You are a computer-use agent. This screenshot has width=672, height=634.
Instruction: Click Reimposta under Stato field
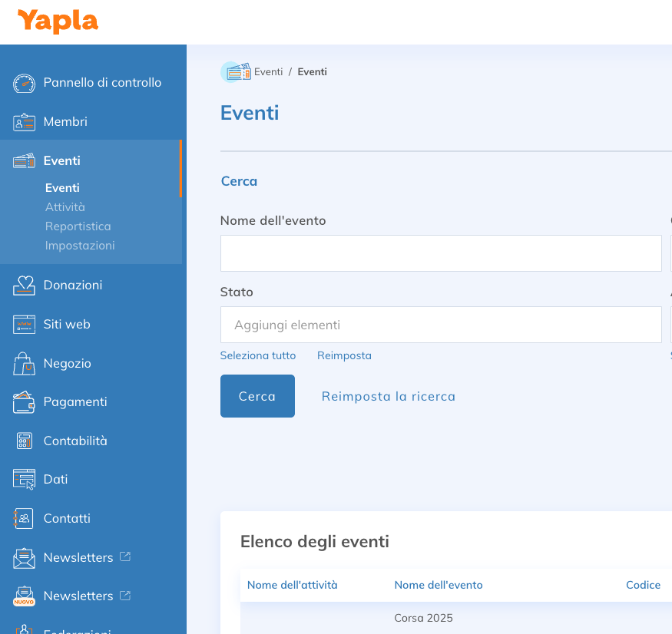pyautogui.click(x=344, y=355)
